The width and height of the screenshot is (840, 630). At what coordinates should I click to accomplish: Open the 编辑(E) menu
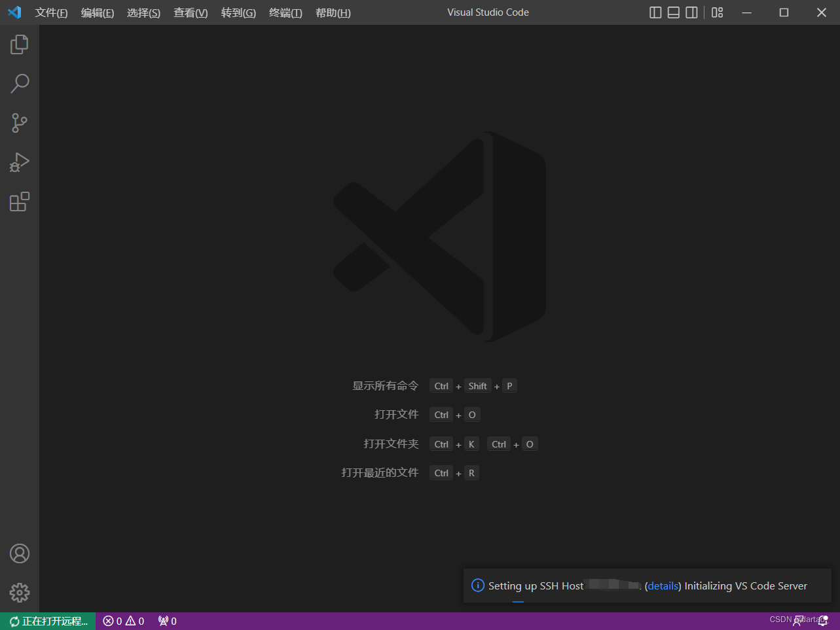98,13
